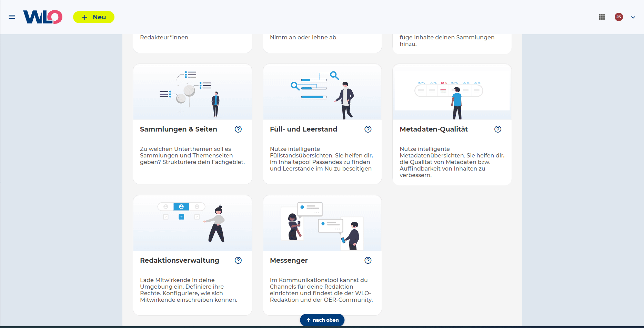
Task: Open the apps grid launcher
Action: click(602, 17)
